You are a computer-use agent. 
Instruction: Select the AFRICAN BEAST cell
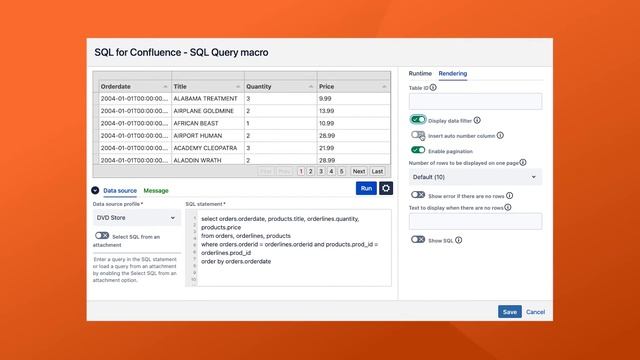[x=208, y=123]
